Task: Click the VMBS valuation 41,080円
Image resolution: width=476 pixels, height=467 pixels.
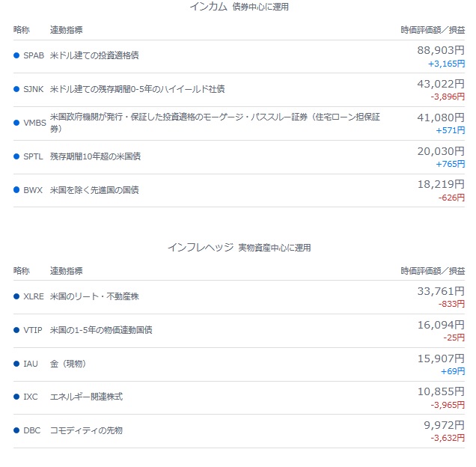Action: [x=441, y=117]
